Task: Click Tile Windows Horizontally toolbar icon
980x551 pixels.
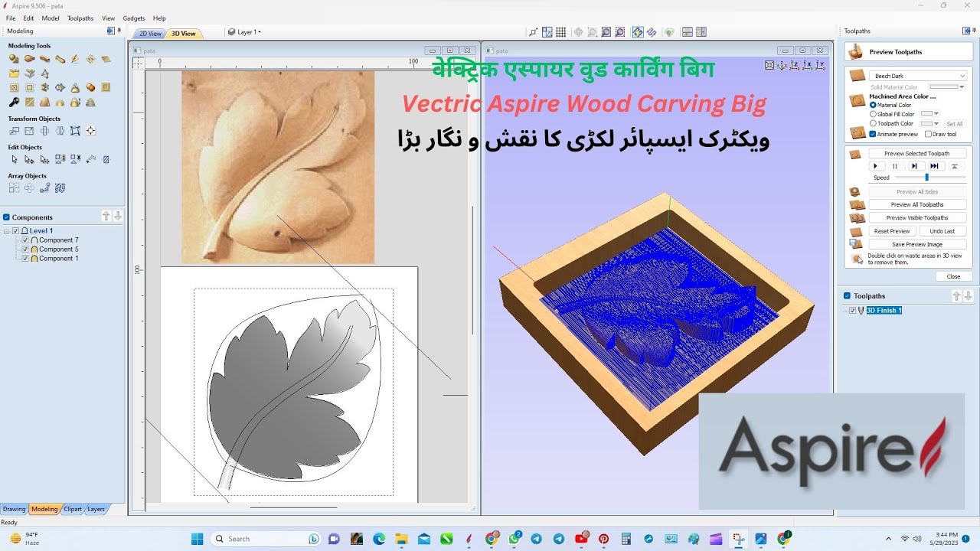Action: [x=687, y=32]
